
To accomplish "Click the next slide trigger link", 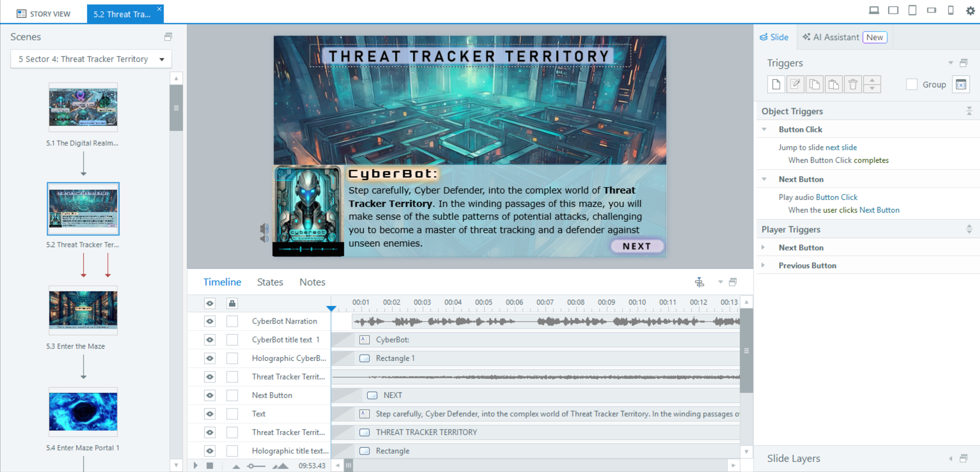I will (841, 147).
